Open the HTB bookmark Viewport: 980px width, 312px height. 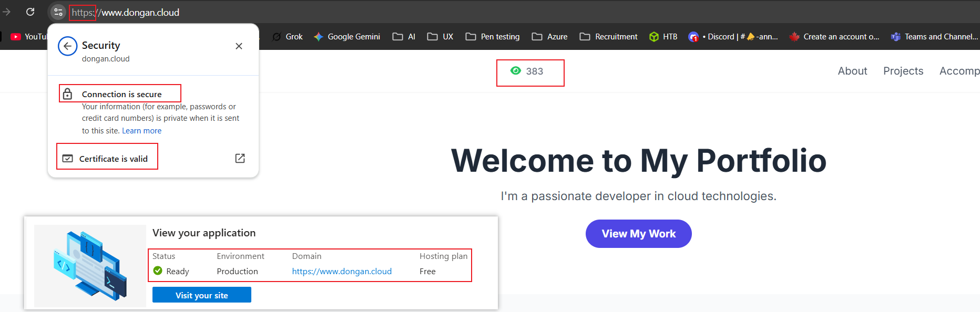tap(663, 37)
